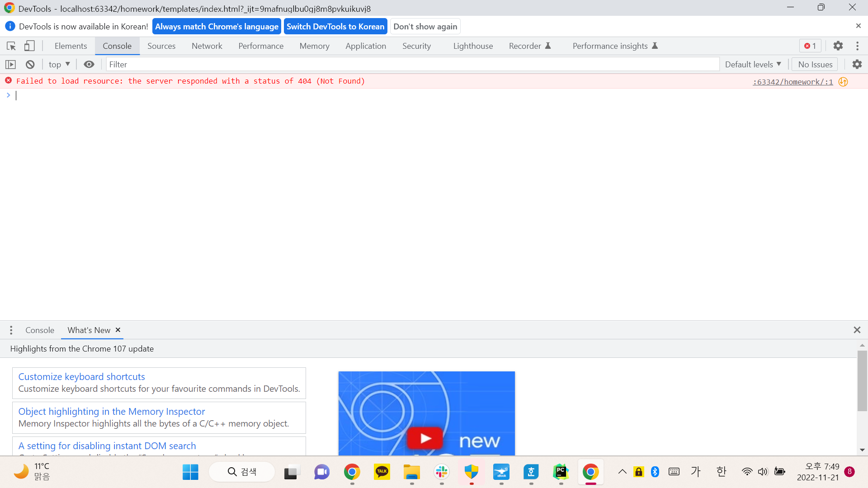Expand the Default levels dropdown

coord(753,65)
